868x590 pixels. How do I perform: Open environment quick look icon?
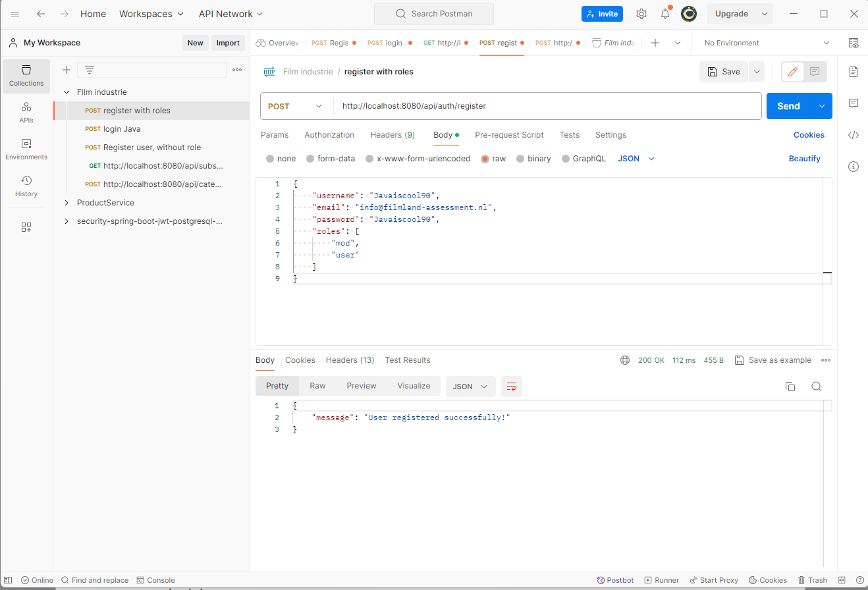click(854, 43)
